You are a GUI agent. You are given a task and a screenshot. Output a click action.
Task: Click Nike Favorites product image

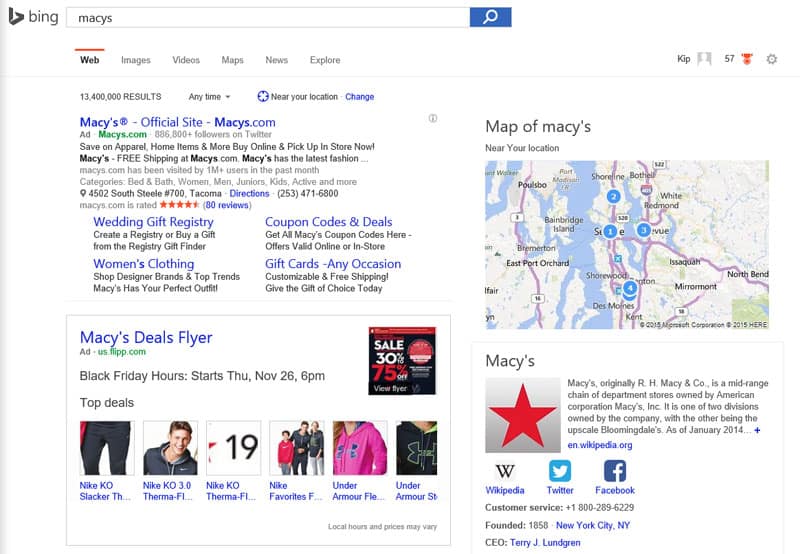point(297,448)
